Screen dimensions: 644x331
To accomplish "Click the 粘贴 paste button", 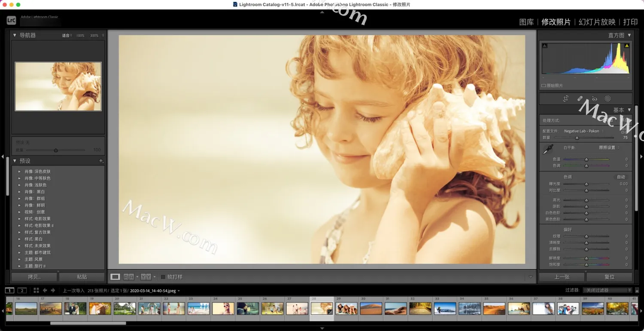I will [82, 277].
